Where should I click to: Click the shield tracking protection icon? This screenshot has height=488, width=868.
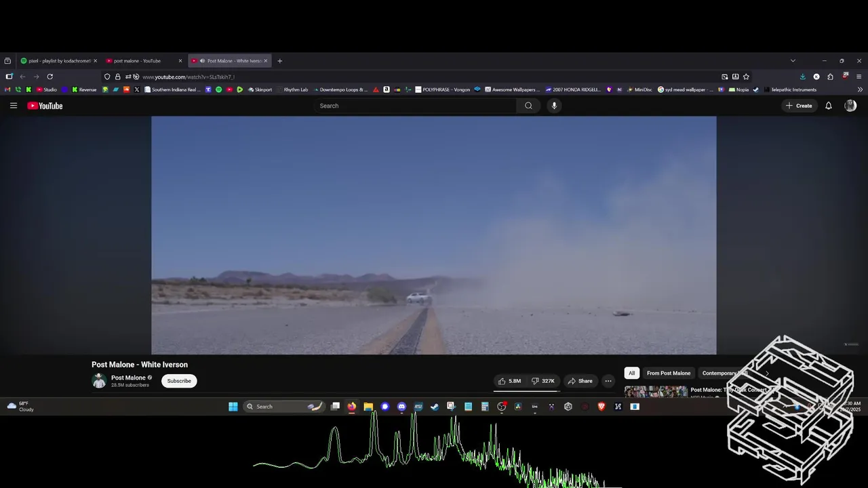107,77
